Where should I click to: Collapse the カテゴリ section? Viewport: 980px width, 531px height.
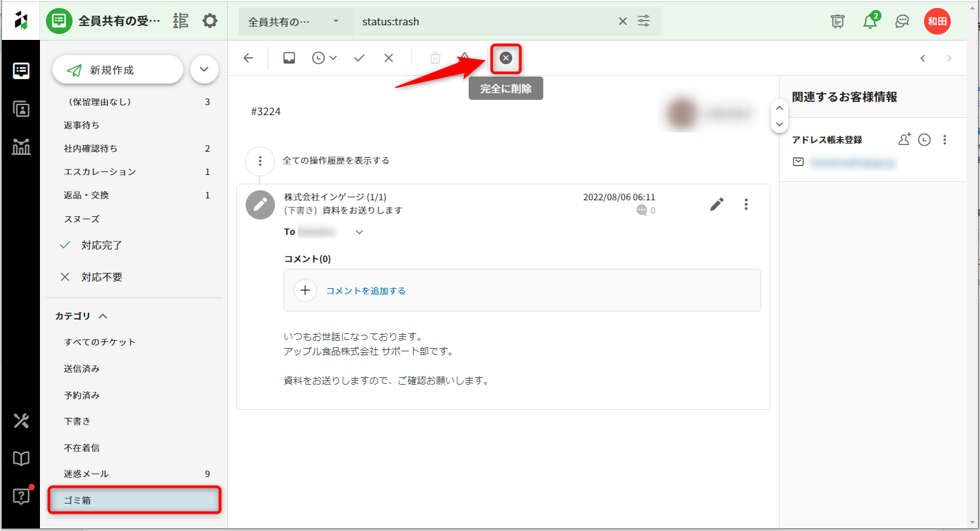pos(103,317)
